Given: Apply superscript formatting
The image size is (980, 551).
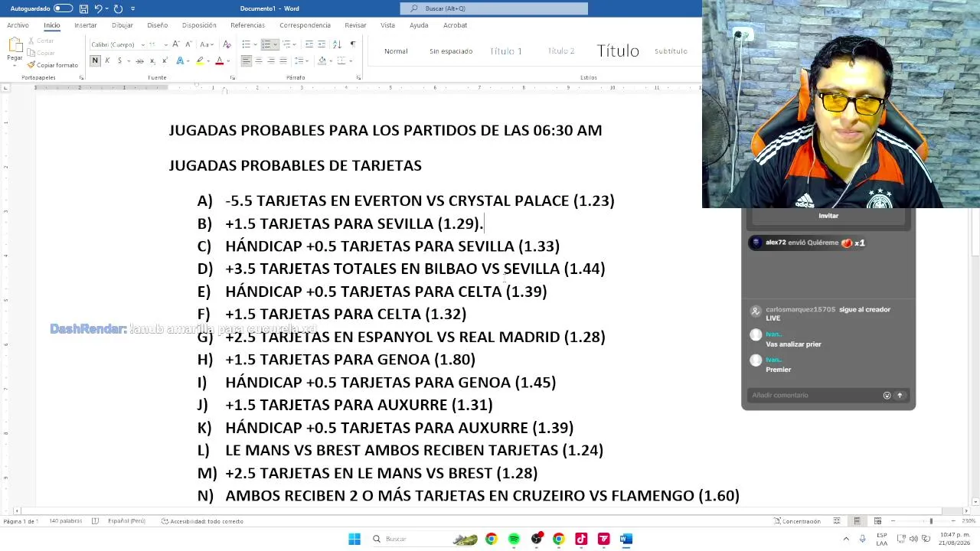Looking at the screenshot, I should pos(164,60).
